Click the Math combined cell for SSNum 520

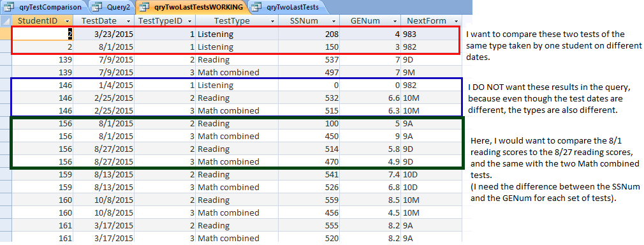(x=237, y=237)
